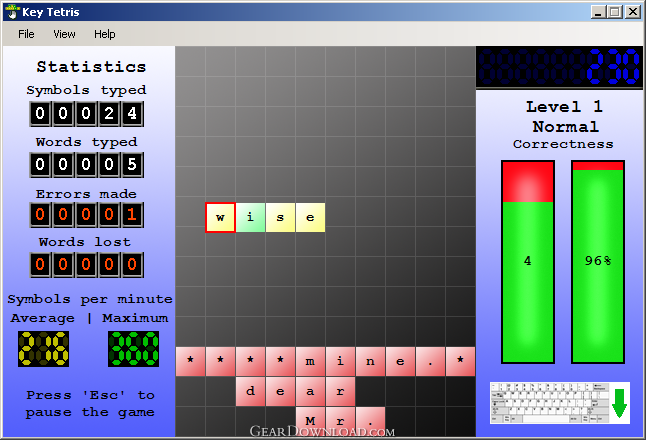Click the 96% correctness bar

coord(598,261)
